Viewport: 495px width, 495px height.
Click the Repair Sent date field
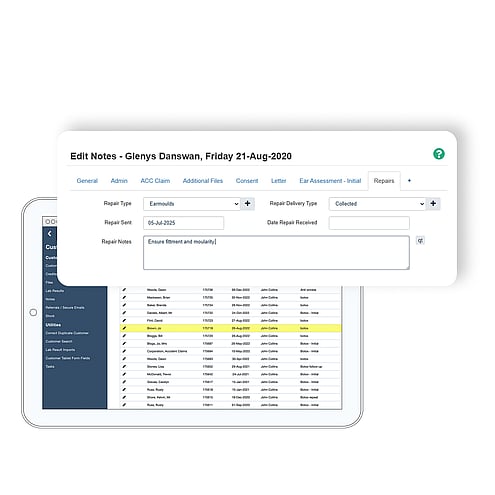(x=183, y=223)
